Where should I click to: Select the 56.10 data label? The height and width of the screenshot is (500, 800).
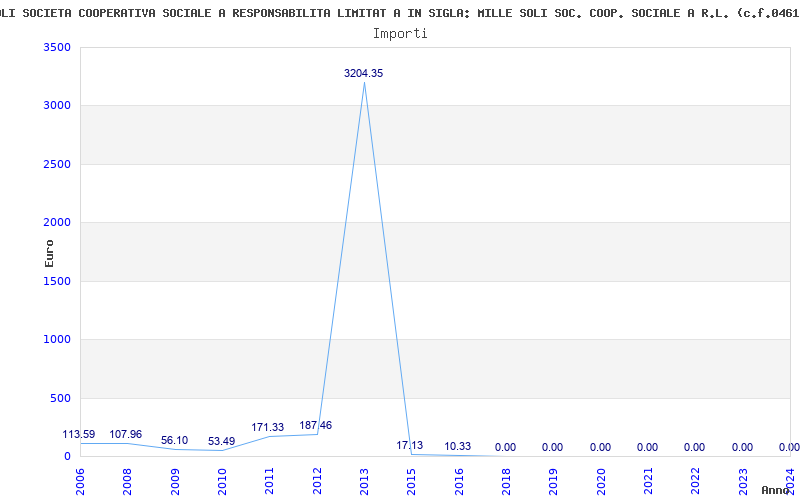click(x=174, y=440)
